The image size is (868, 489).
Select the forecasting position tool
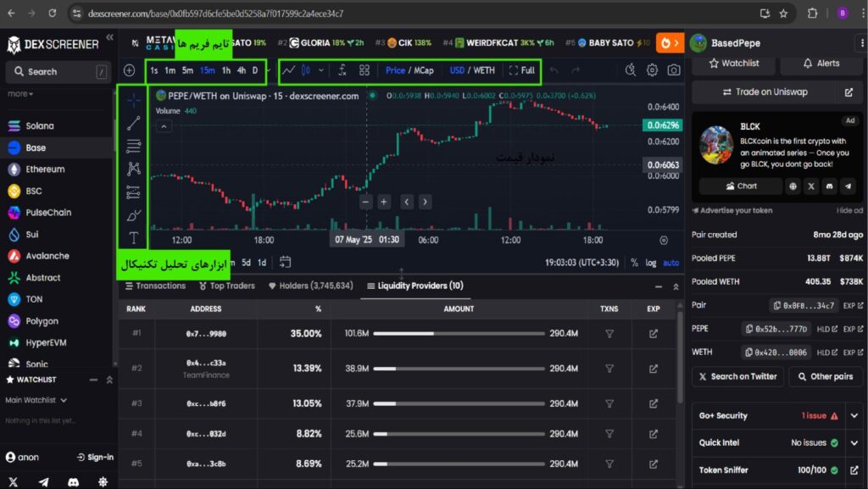(x=133, y=192)
